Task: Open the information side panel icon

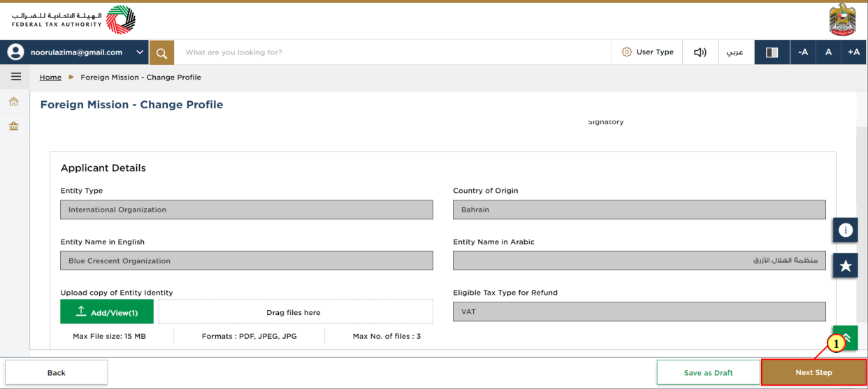Action: click(x=846, y=230)
